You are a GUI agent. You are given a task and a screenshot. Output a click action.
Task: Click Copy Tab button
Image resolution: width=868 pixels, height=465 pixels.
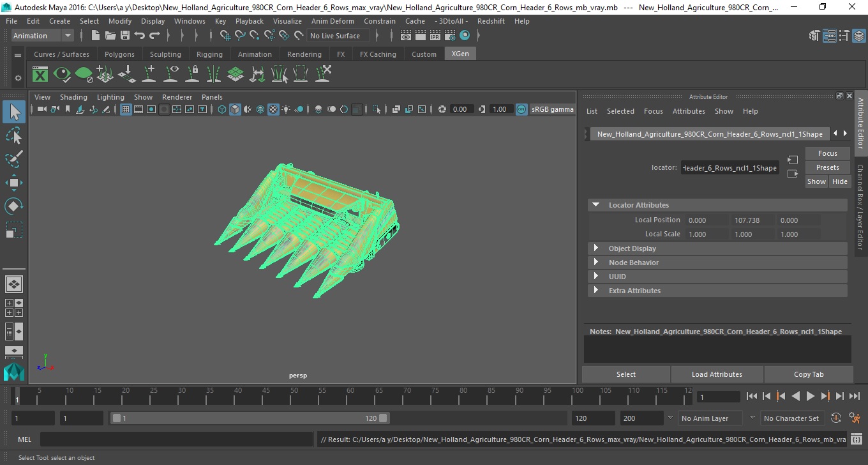[809, 374]
